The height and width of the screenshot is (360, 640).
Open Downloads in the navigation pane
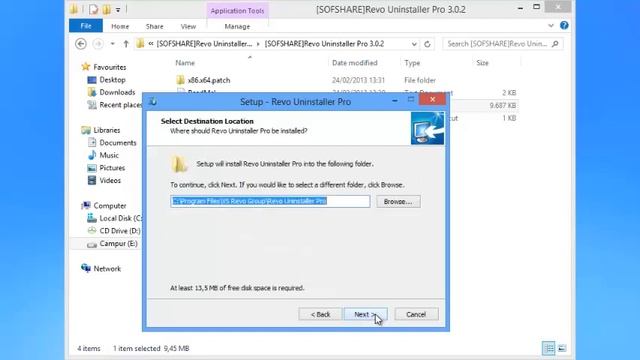point(117,92)
